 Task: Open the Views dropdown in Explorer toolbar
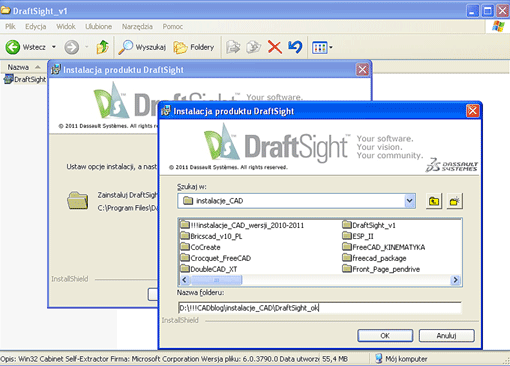tap(322, 48)
